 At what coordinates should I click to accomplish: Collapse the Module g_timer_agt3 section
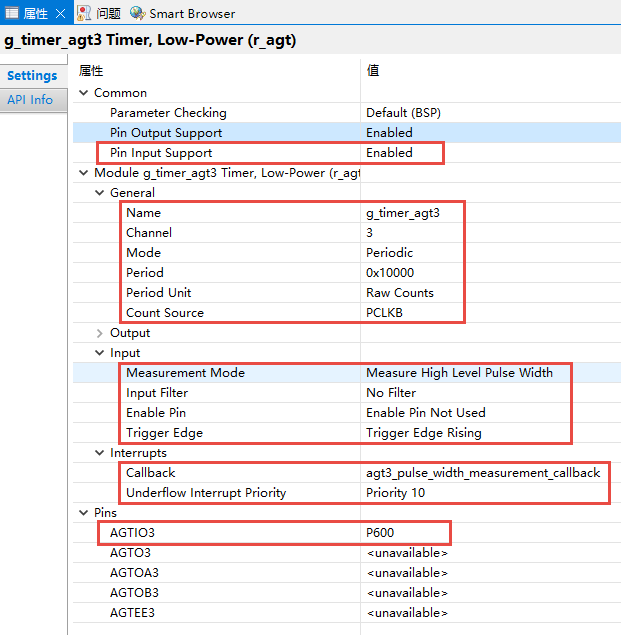(x=84, y=173)
